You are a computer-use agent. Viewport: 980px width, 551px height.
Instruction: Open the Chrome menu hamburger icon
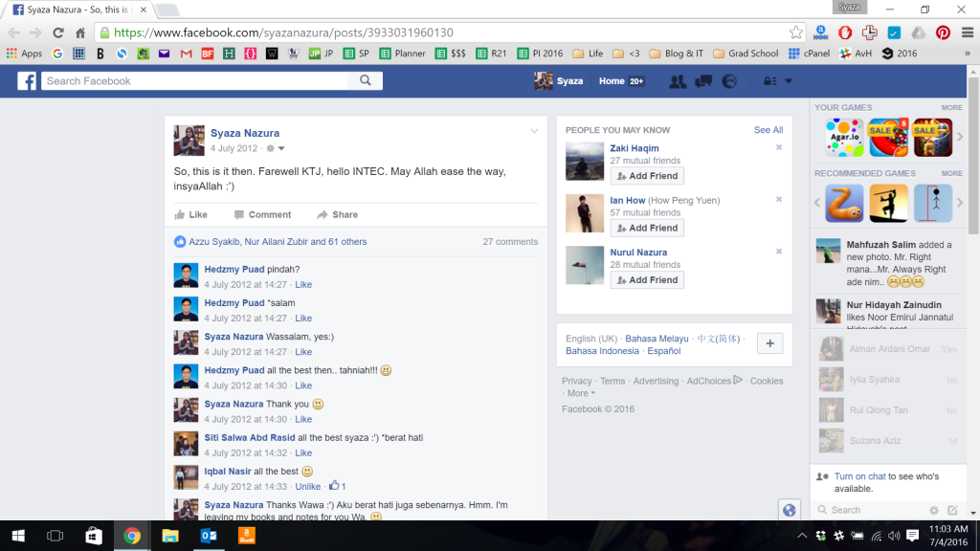tap(968, 33)
